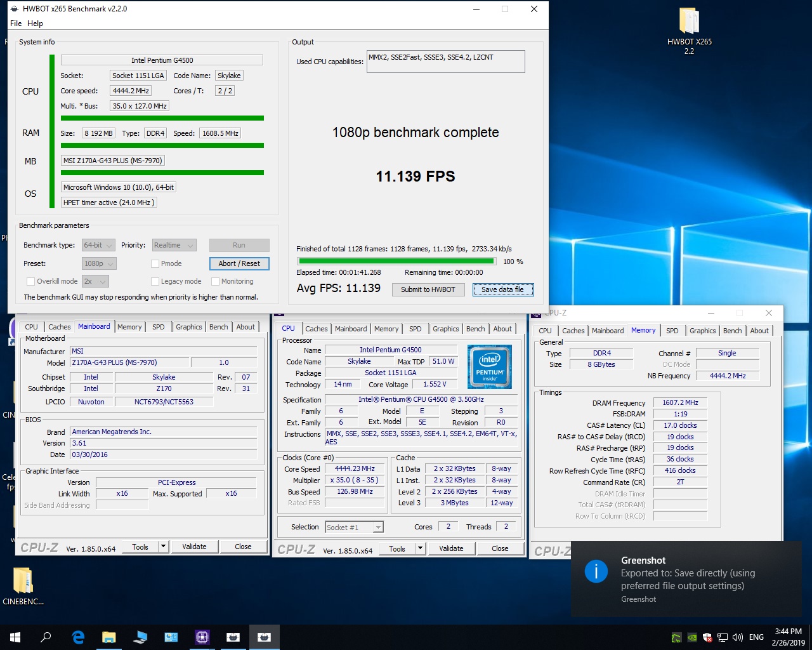Expand Tools arrow in CPU tab CPU-Z window
The image size is (812, 650).
(x=420, y=548)
